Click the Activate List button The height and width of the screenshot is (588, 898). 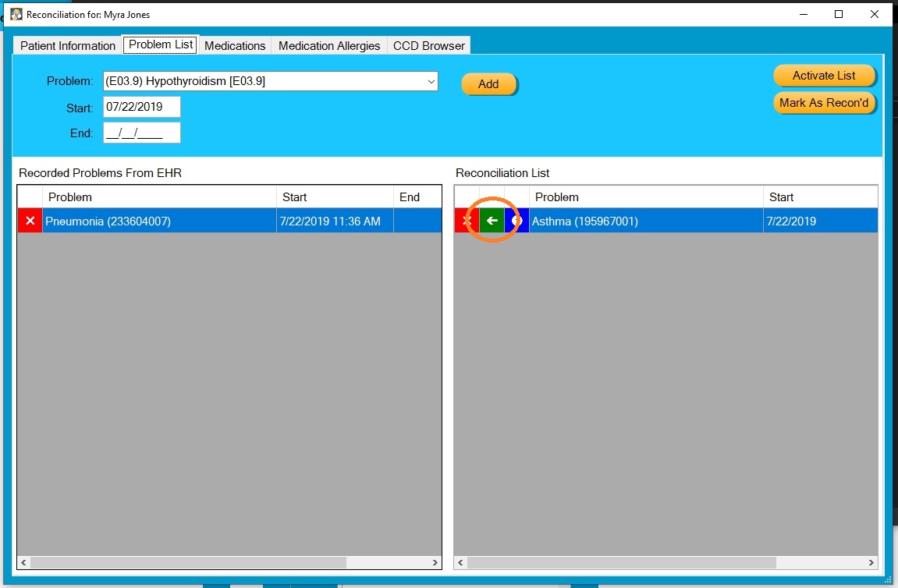pos(824,76)
